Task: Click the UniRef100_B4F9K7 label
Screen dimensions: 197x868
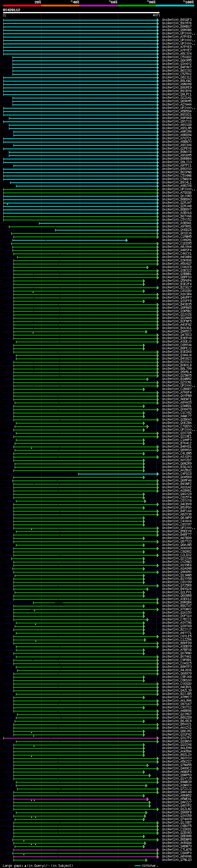Action: 176,67
